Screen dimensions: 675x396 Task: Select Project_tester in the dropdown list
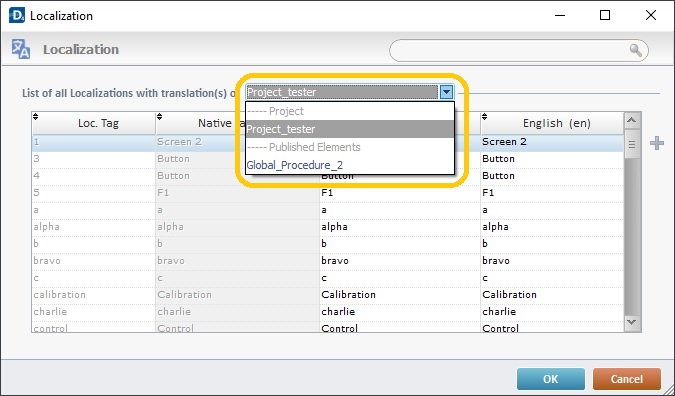[350, 129]
